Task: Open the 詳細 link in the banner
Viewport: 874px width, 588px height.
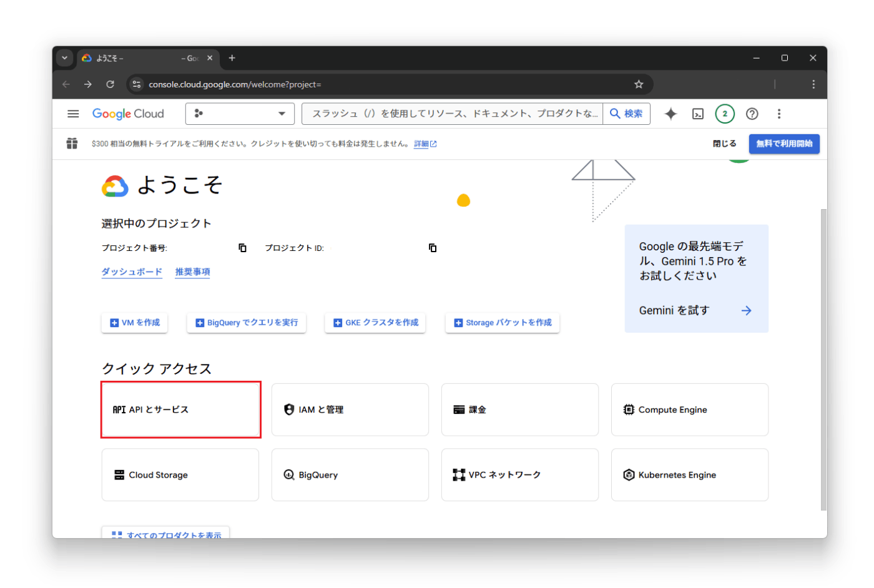Action: click(425, 144)
